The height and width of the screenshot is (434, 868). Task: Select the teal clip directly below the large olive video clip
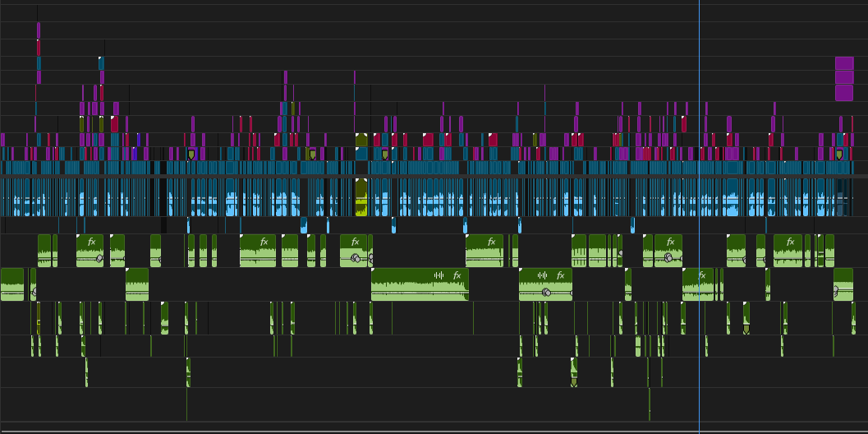point(361,154)
